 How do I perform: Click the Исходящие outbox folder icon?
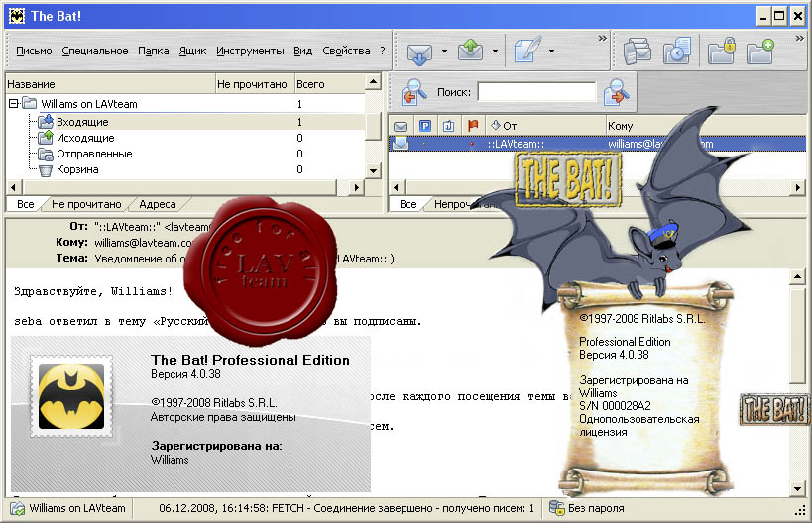tap(46, 138)
